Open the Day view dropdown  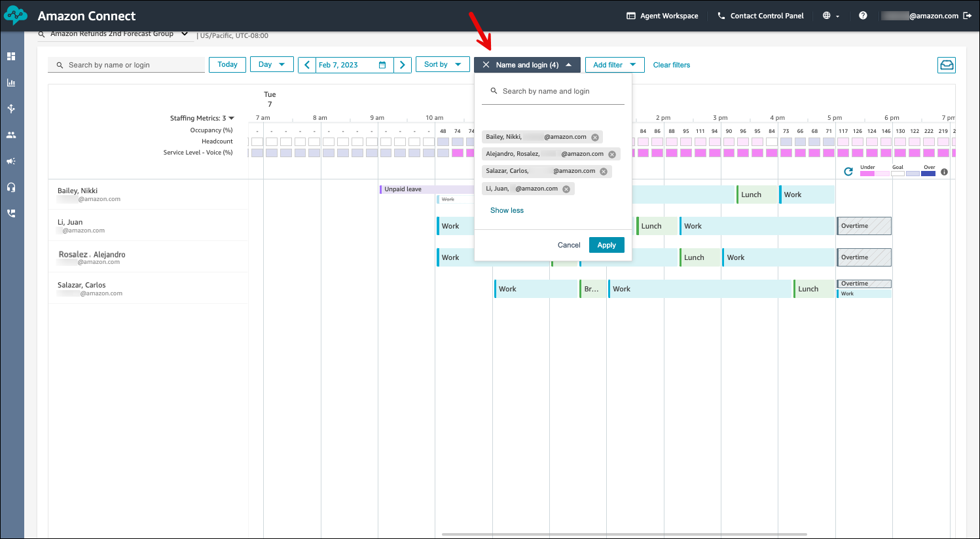[x=272, y=65]
